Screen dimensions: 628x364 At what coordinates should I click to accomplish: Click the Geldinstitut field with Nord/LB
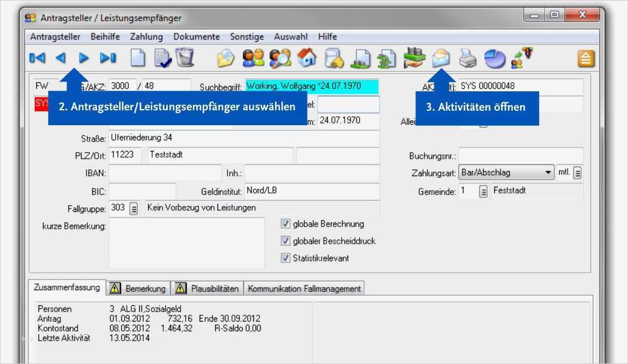(312, 191)
